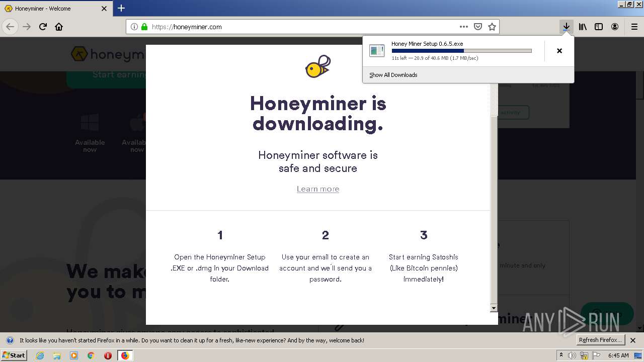The image size is (644, 362).
Task: View site information icon in address bar
Action: (x=134, y=27)
